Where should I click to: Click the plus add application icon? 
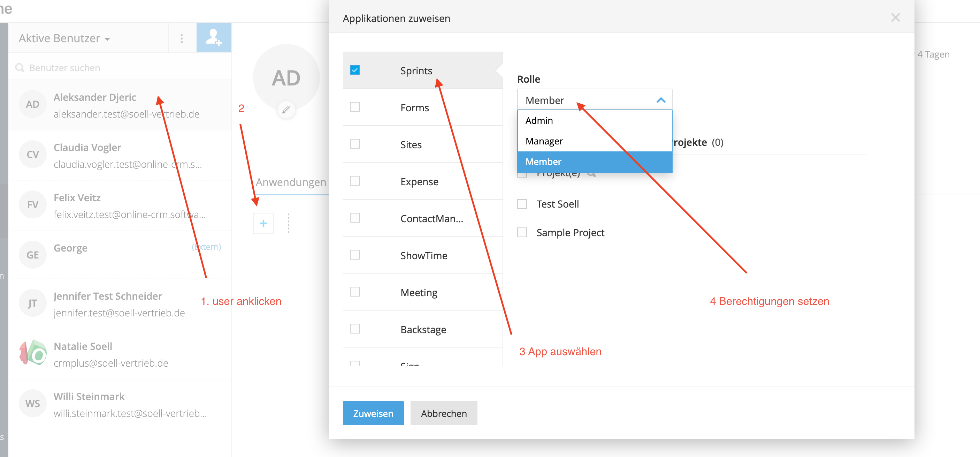point(263,223)
